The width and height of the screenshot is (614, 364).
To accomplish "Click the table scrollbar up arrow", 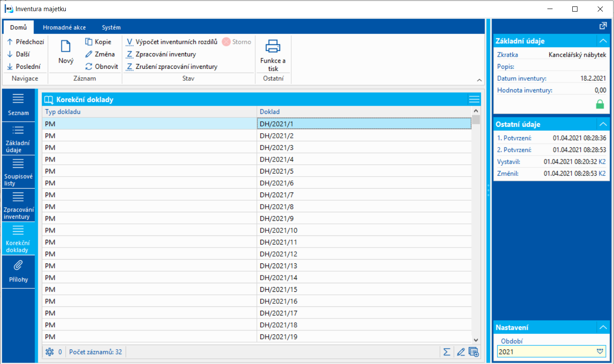I will pos(476,111).
